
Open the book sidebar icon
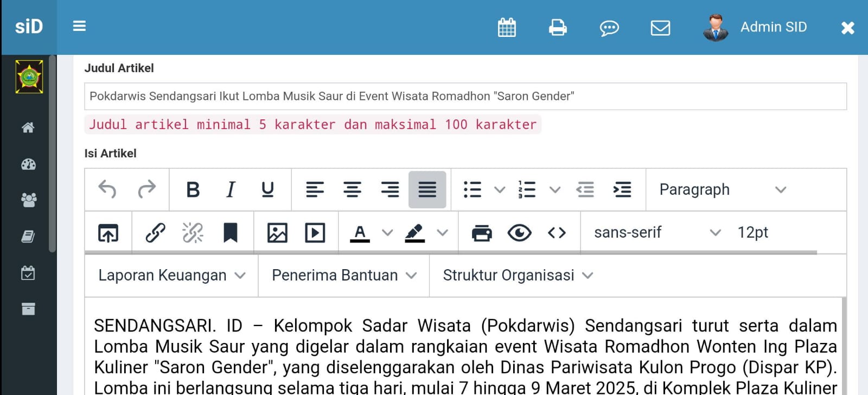click(28, 237)
